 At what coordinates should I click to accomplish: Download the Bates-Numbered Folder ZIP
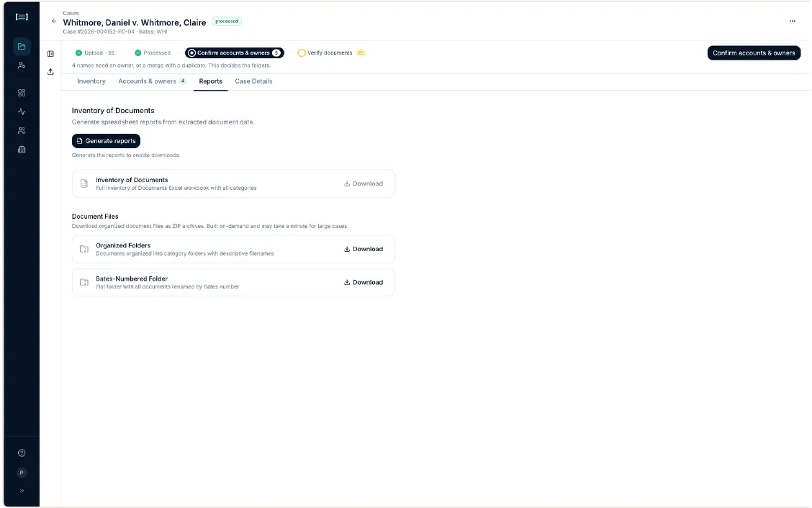364,282
